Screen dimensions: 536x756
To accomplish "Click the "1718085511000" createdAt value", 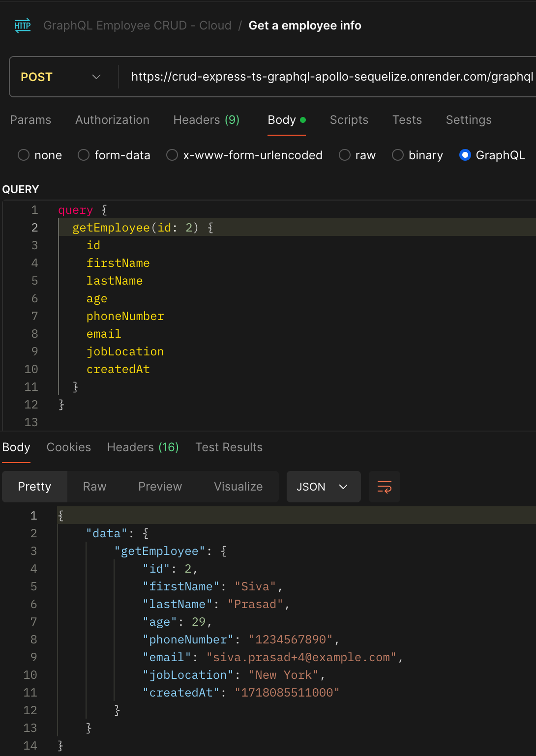I will pos(287,693).
